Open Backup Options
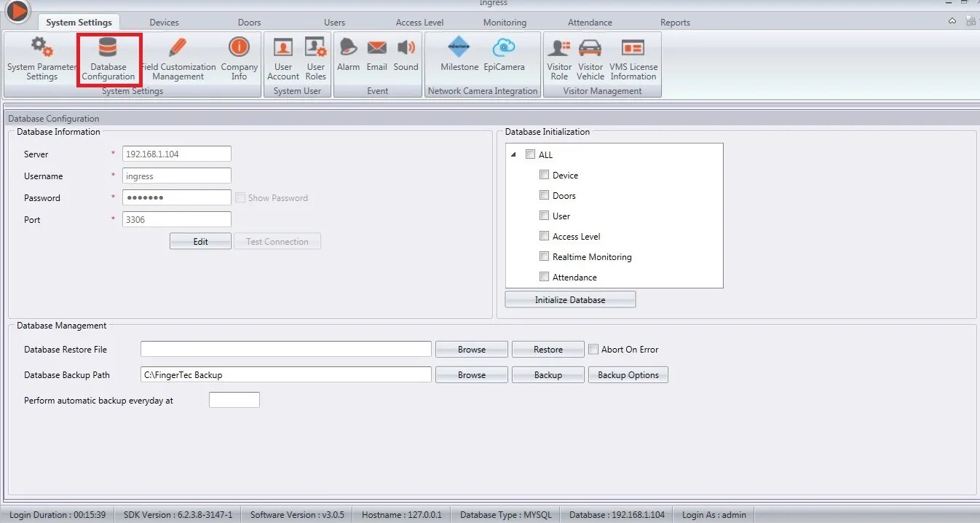The image size is (980, 523). [628, 374]
